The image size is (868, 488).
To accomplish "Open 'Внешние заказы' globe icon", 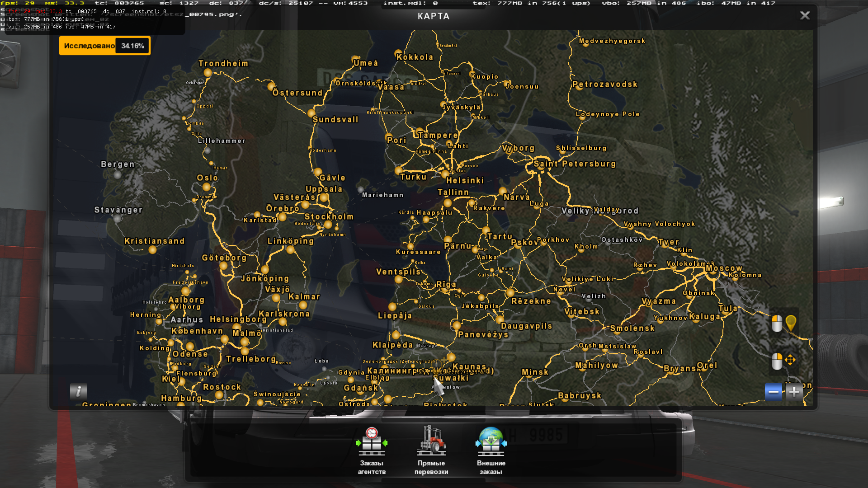I will click(x=491, y=441).
